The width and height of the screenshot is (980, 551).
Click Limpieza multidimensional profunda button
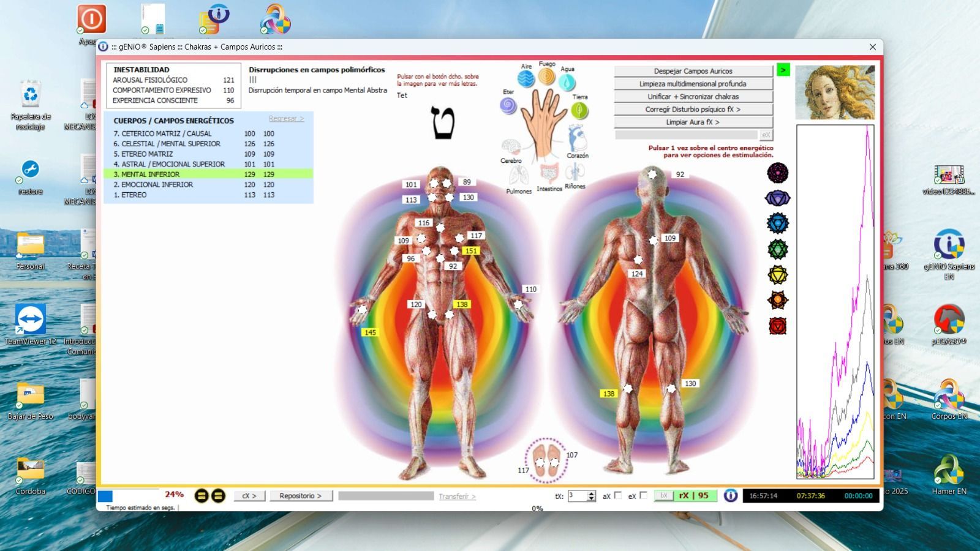(693, 84)
